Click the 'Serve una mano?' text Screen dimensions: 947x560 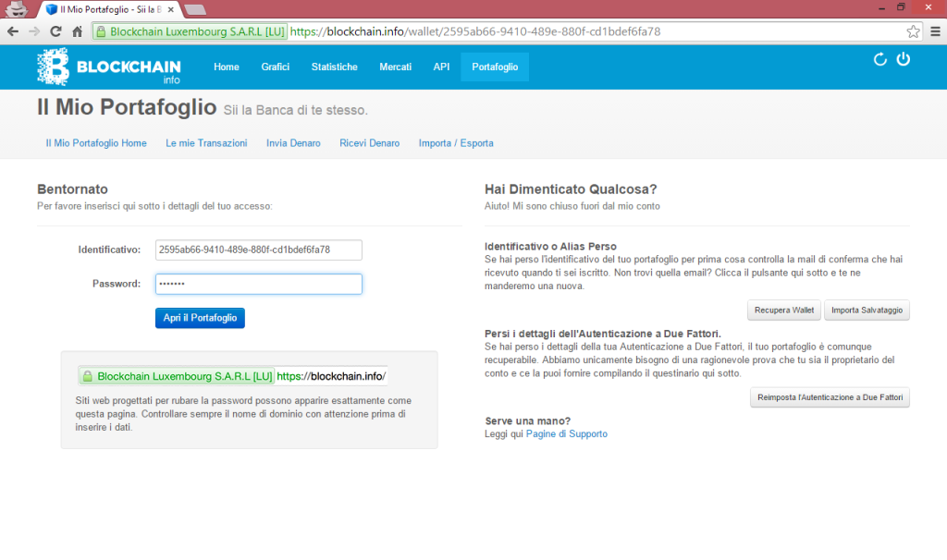coord(528,420)
